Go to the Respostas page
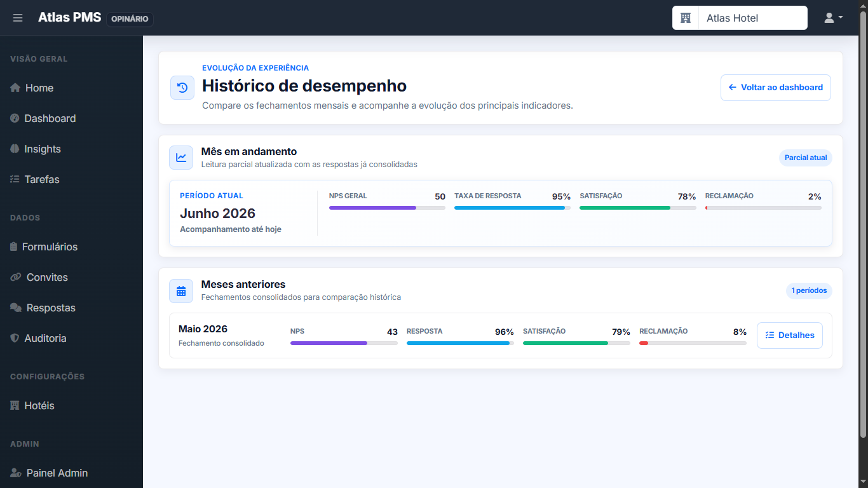Image resolution: width=868 pixels, height=488 pixels. [71, 308]
